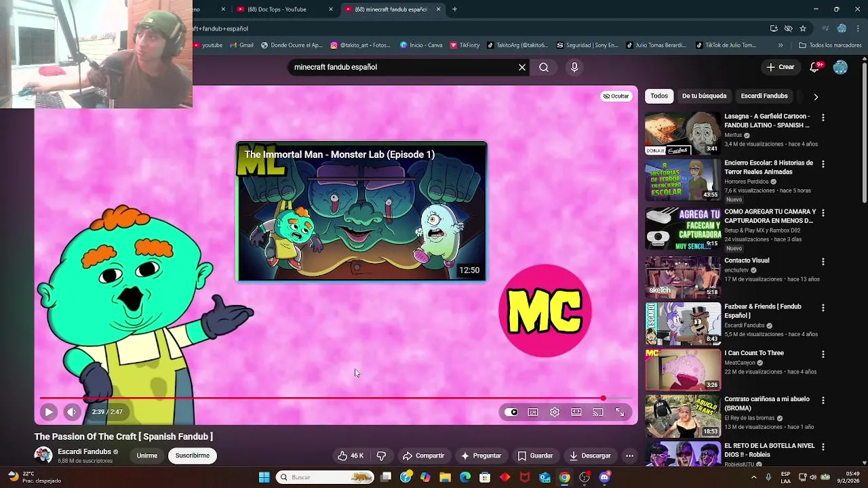Expand hidden bookmarks with the double chevron
The height and width of the screenshot is (488, 868).
tap(781, 45)
